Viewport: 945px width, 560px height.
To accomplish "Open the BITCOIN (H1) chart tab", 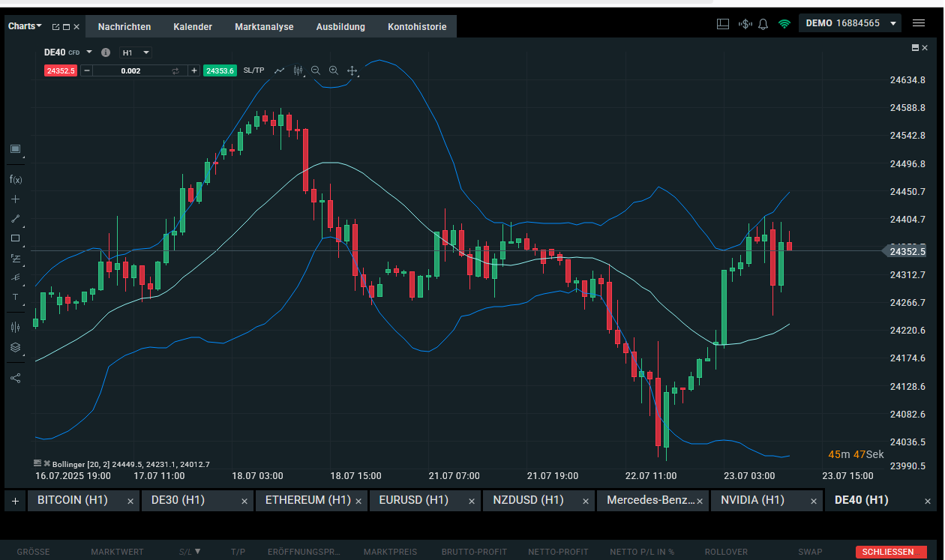I will pos(73,500).
